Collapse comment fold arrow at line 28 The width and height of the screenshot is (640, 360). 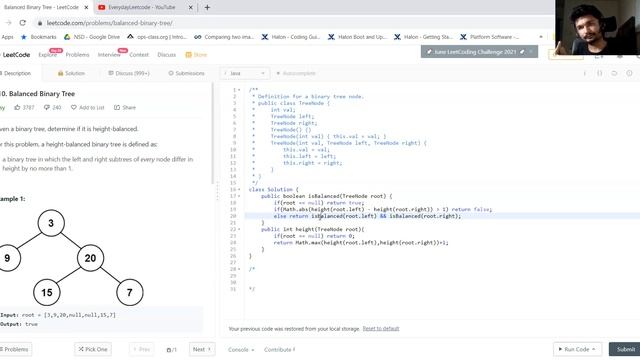[239, 269]
